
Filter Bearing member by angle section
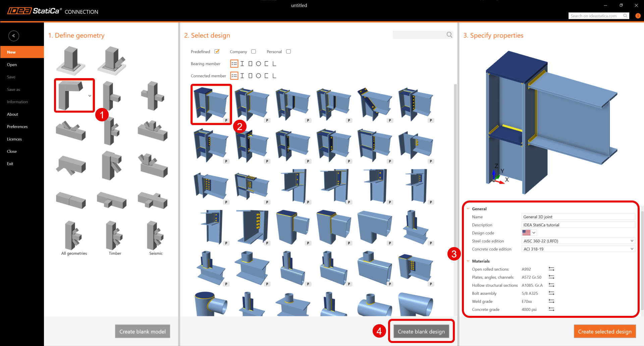274,64
